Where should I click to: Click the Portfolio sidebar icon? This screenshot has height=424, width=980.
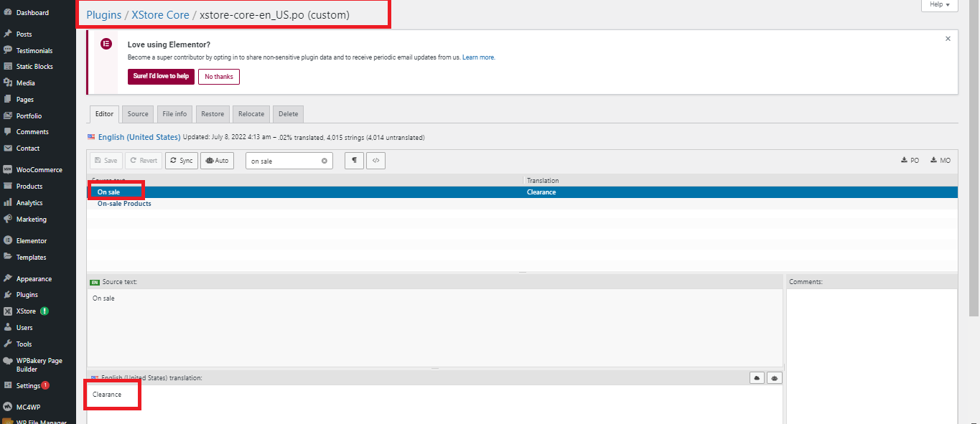tap(8, 116)
